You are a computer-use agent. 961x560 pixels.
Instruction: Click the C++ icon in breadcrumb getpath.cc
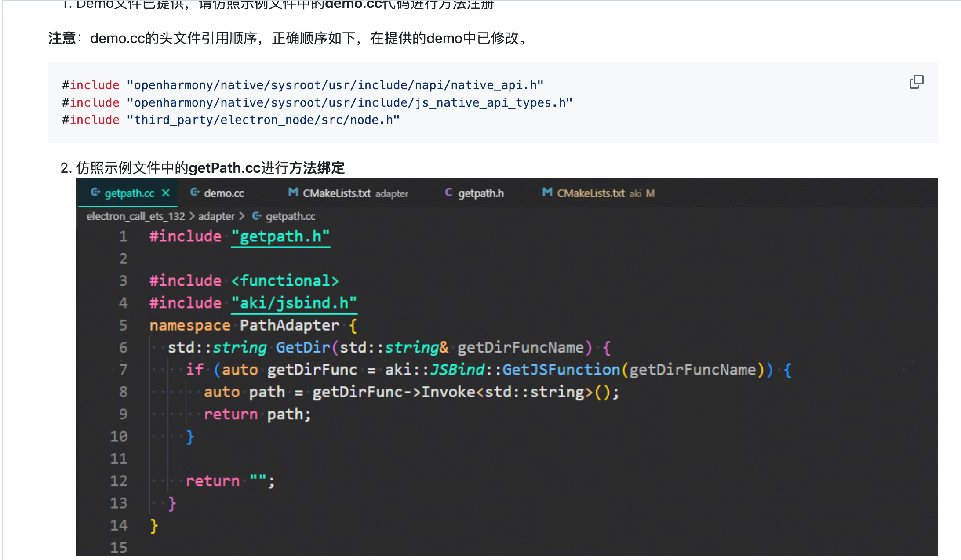point(257,216)
